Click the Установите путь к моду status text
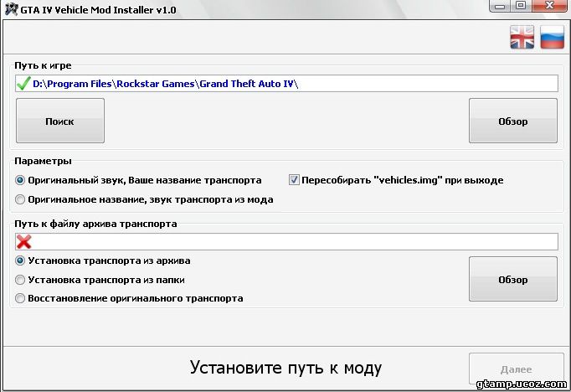This screenshot has width=571, height=392. click(285, 368)
